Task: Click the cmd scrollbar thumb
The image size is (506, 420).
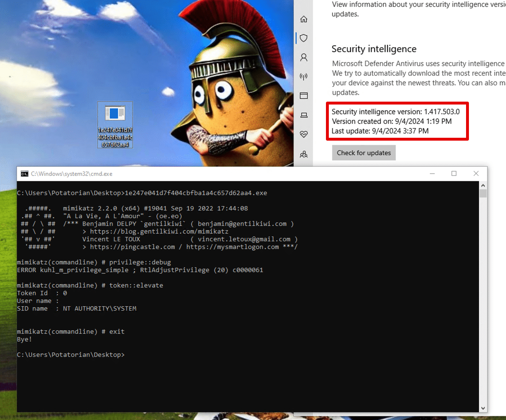Action: point(483,193)
